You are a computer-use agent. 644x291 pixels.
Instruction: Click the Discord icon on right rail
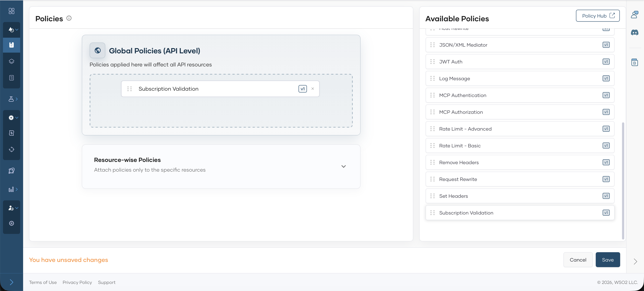[x=634, y=32]
